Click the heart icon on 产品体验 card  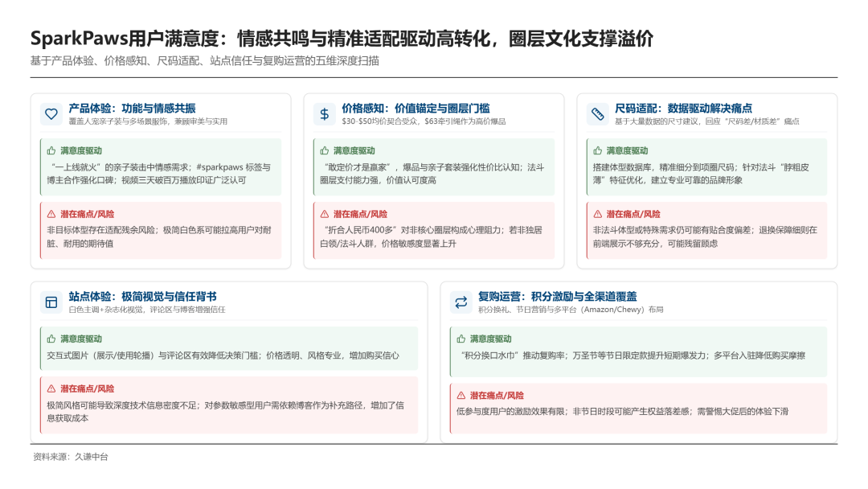point(51,114)
